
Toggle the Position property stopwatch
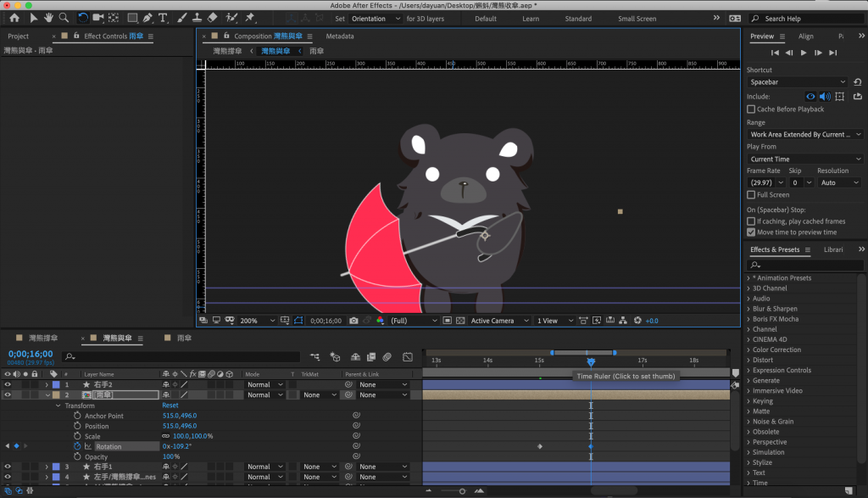pos(77,426)
